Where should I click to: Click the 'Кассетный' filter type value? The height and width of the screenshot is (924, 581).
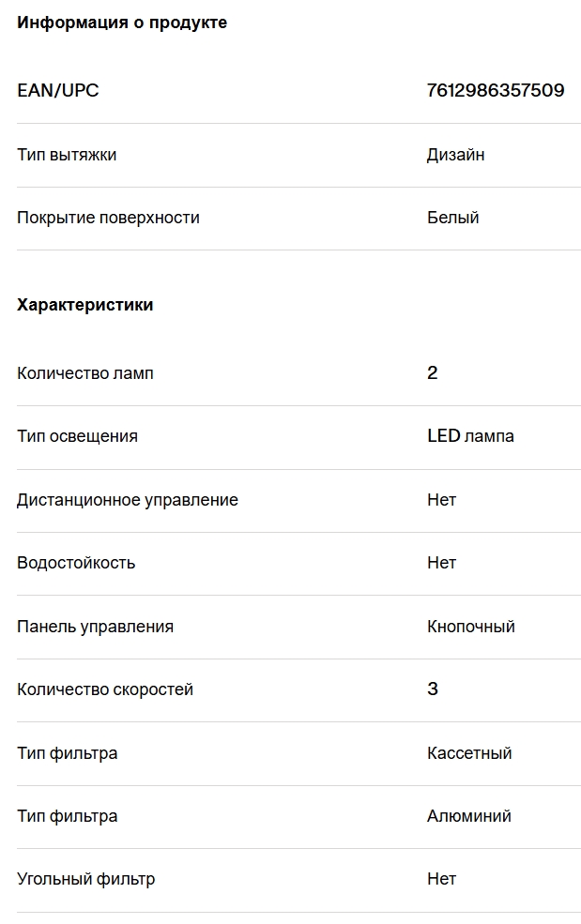tap(469, 753)
